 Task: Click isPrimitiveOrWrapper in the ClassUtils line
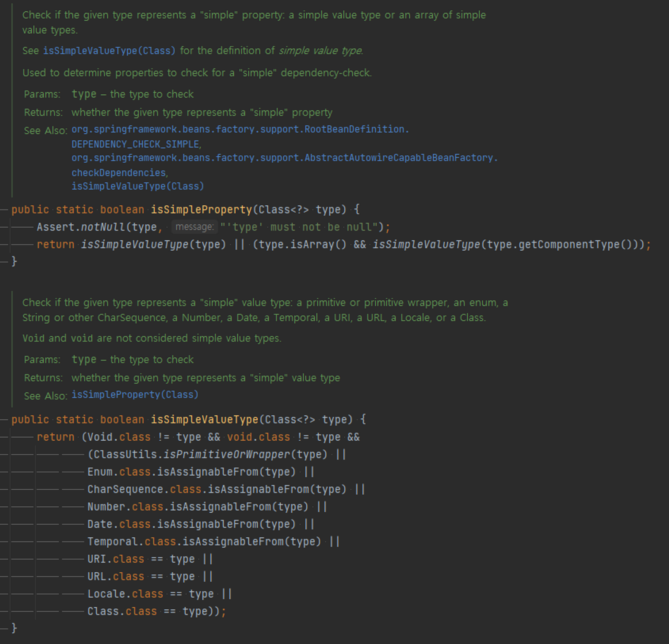227,454
